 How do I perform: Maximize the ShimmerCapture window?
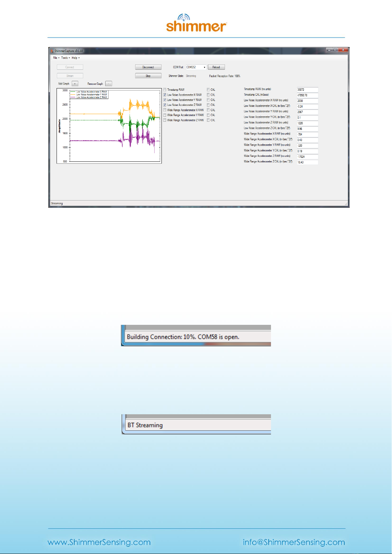coord(335,50)
